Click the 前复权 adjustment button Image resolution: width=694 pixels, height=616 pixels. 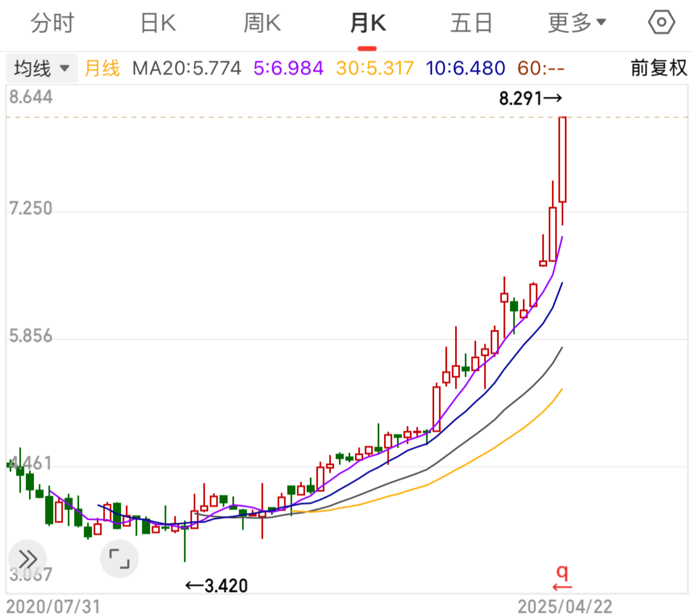[x=658, y=68]
